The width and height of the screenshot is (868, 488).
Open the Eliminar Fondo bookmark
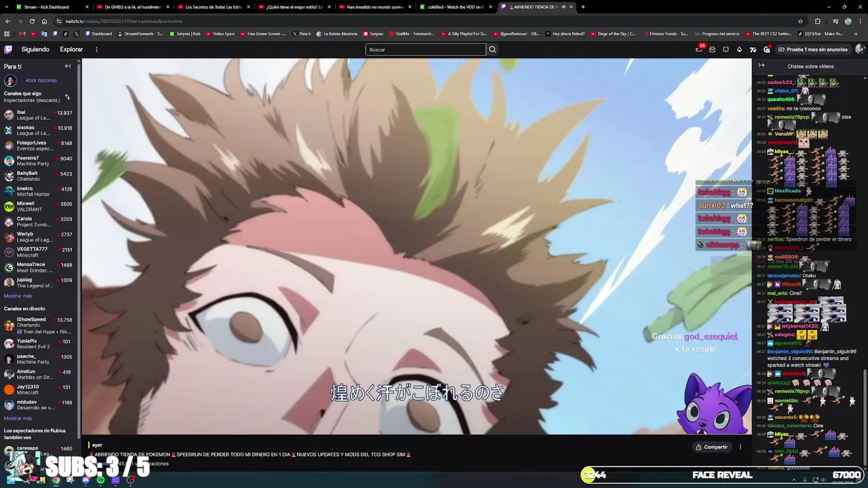coord(665,34)
